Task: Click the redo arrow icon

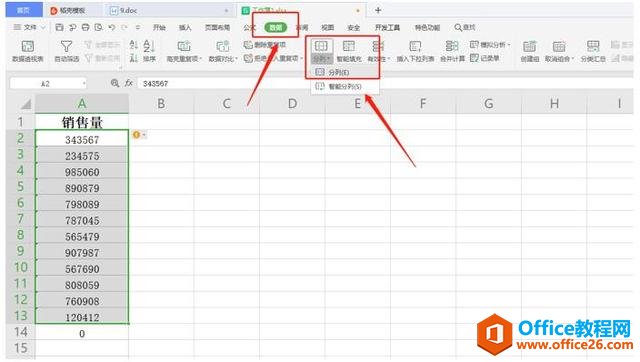Action: [x=124, y=27]
